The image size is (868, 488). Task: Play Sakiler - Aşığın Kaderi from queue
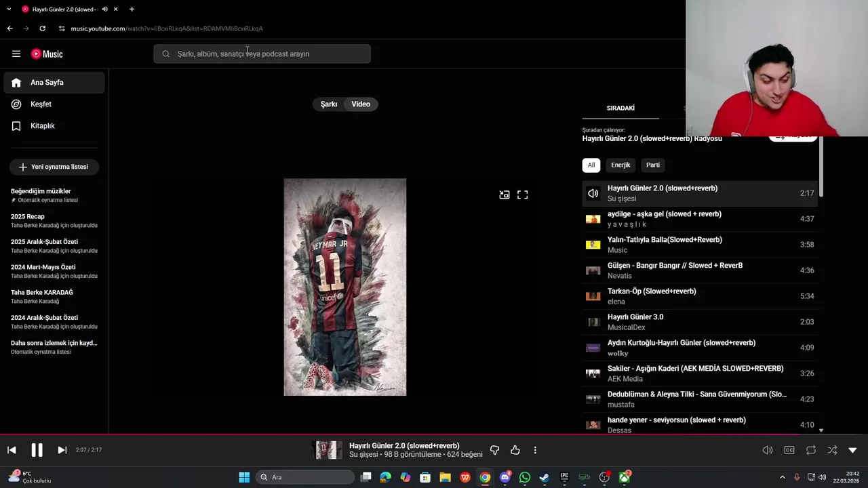(700, 373)
